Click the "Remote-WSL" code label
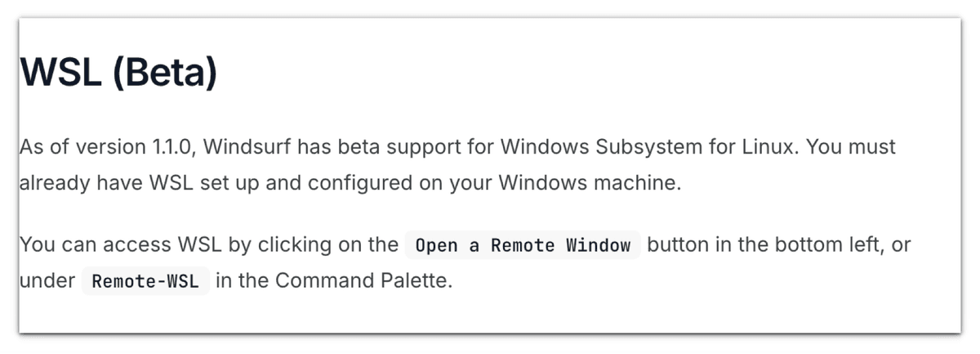Screen dimensions: 980x354 tap(146, 281)
